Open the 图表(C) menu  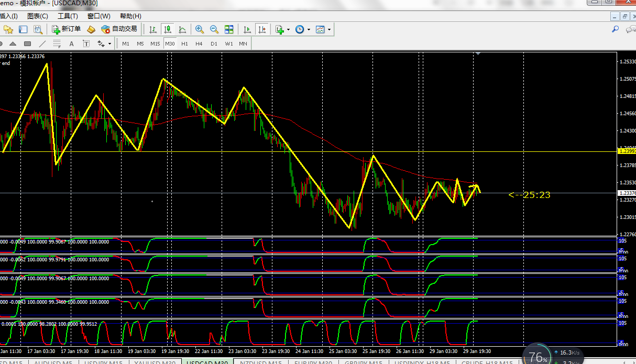[37, 16]
